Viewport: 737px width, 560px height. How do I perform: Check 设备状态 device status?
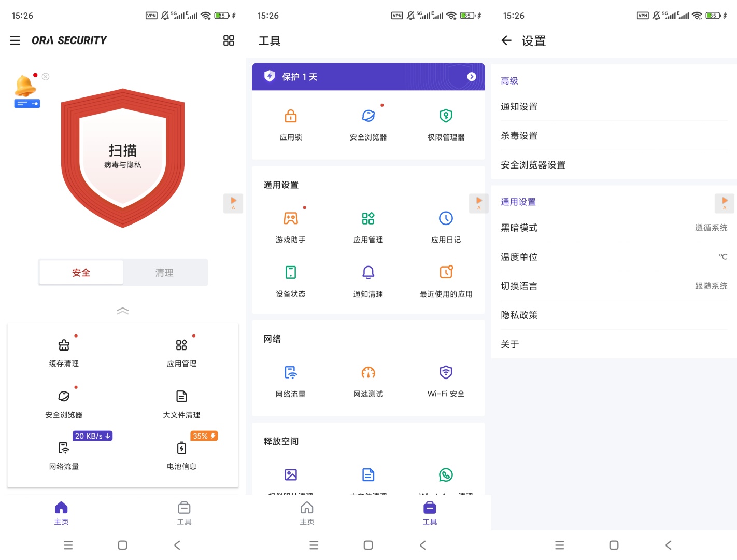290,280
